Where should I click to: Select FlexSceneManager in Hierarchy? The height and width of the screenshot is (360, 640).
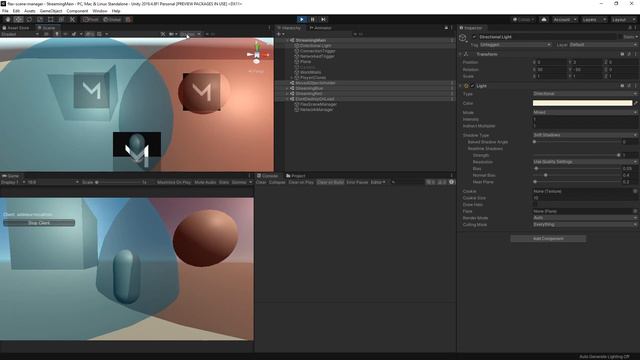318,104
